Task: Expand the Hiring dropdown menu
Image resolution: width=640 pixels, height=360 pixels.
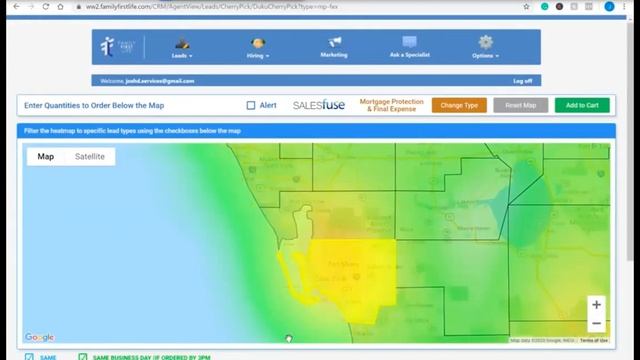Action: coord(258,56)
